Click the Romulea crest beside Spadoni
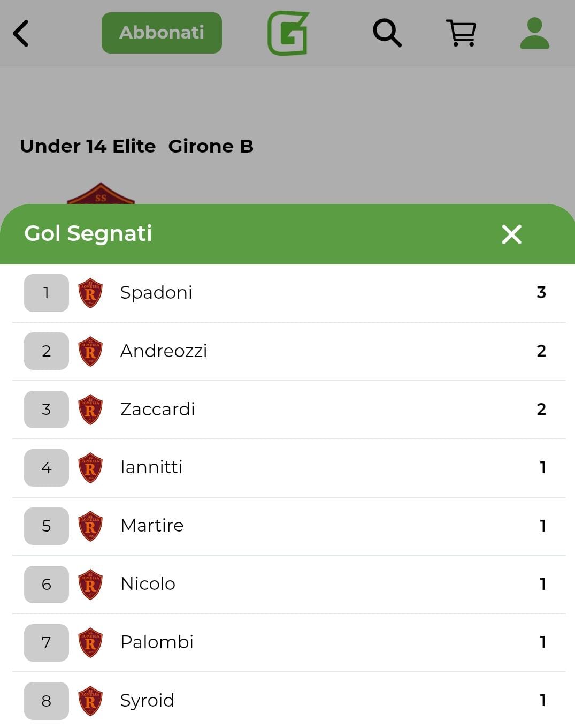This screenshot has width=575, height=728. pyautogui.click(x=90, y=293)
